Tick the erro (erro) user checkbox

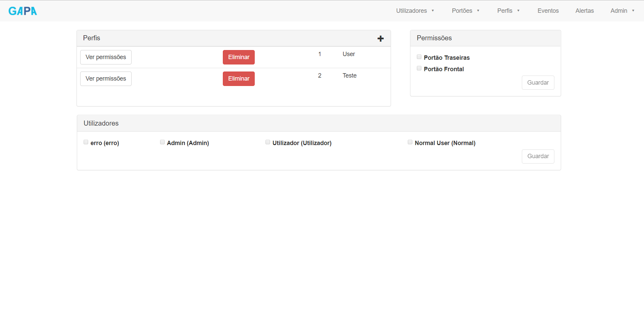coord(86,142)
